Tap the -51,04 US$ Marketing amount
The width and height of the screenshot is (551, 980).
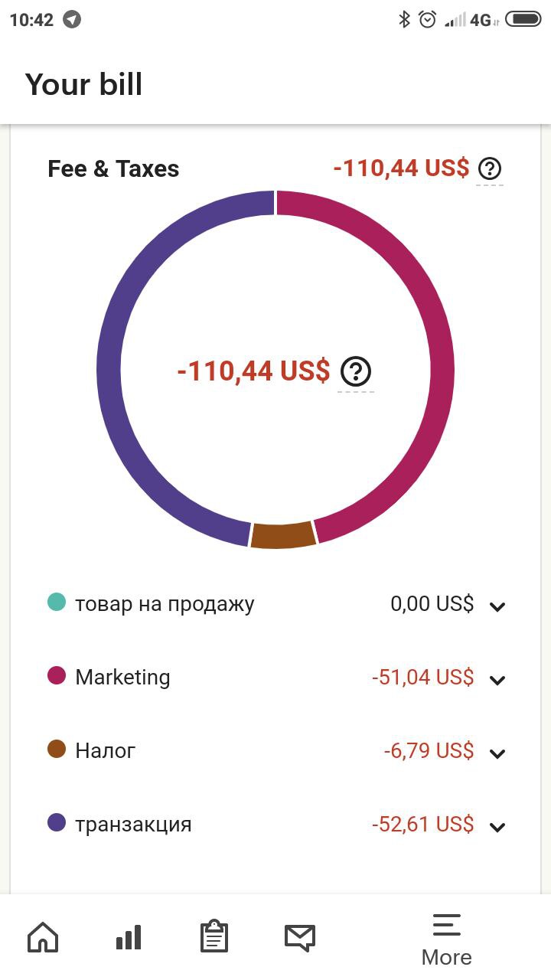[422, 678]
